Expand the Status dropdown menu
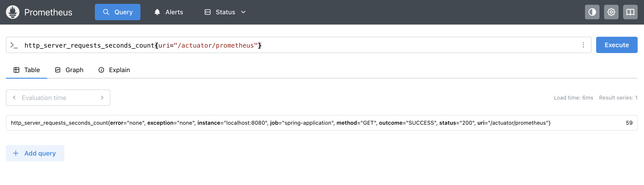 click(x=225, y=12)
